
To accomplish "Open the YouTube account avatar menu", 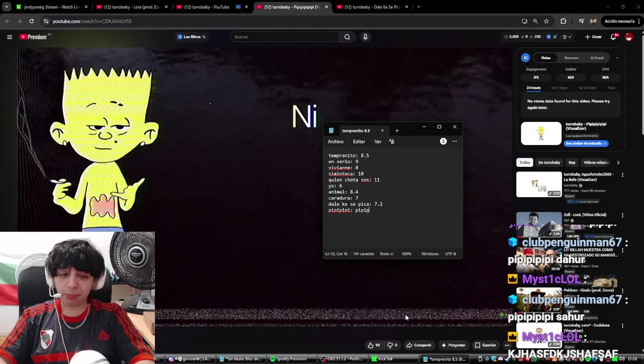I will [x=629, y=37].
